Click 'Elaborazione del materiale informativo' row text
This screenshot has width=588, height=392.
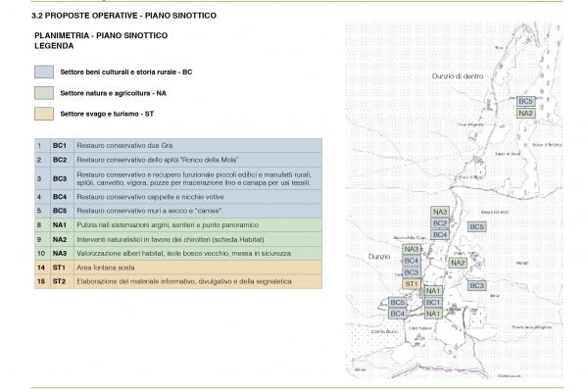[184, 281]
